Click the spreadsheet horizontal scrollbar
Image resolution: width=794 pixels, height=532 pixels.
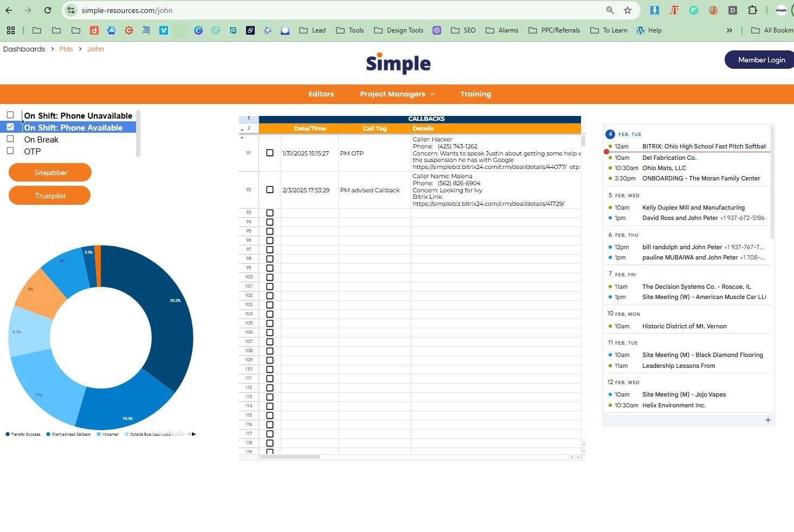coord(290,457)
